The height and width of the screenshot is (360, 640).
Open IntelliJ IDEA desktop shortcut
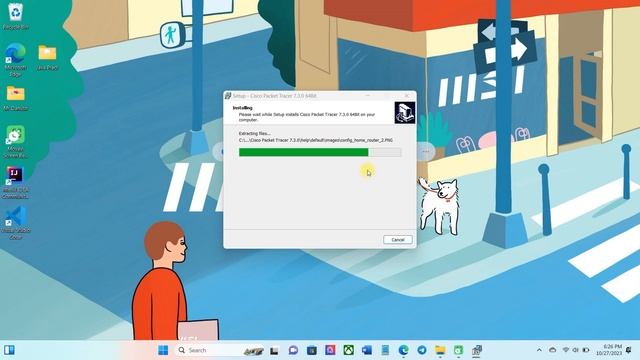[16, 182]
